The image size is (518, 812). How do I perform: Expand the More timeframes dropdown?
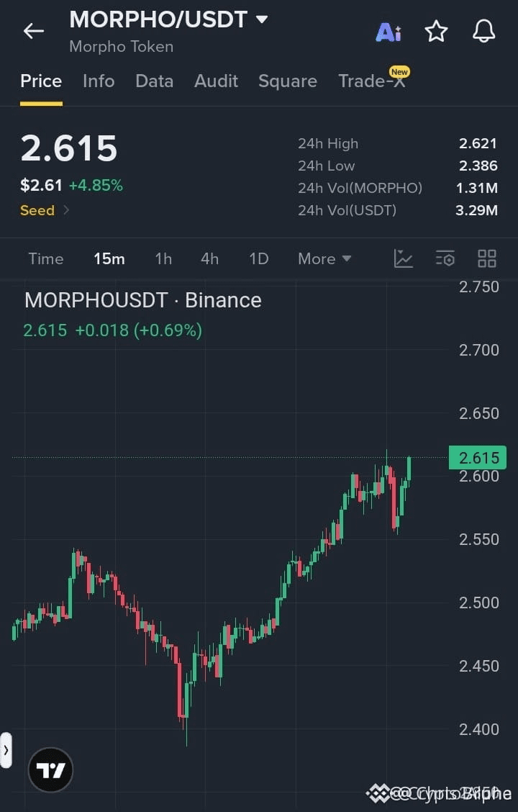pyautogui.click(x=324, y=258)
